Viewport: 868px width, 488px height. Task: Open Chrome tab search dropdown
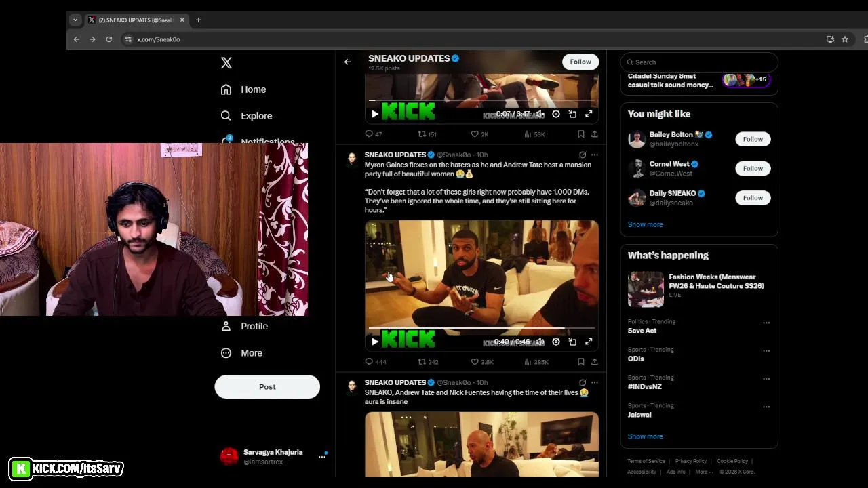[x=75, y=20]
